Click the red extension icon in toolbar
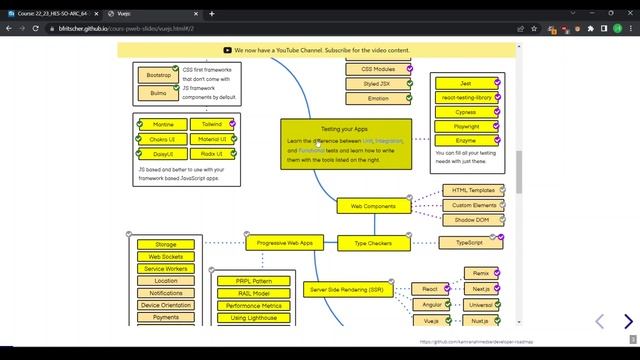Screen dimensions: 640x360 (x=565, y=29)
